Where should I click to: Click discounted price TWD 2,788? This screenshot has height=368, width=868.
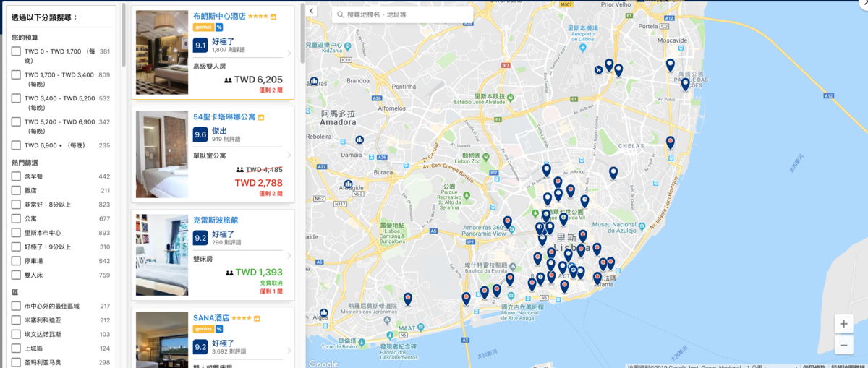pos(259,183)
